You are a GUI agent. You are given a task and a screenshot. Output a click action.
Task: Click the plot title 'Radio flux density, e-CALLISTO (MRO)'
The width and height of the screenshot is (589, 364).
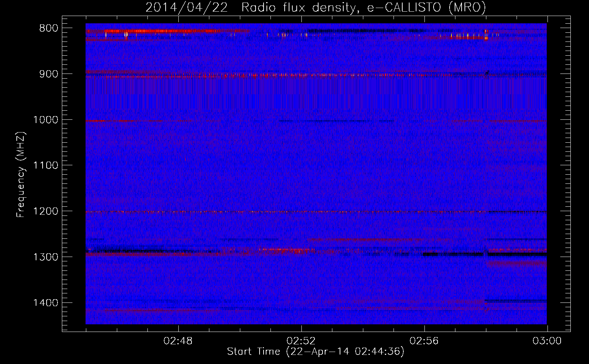coord(364,7)
